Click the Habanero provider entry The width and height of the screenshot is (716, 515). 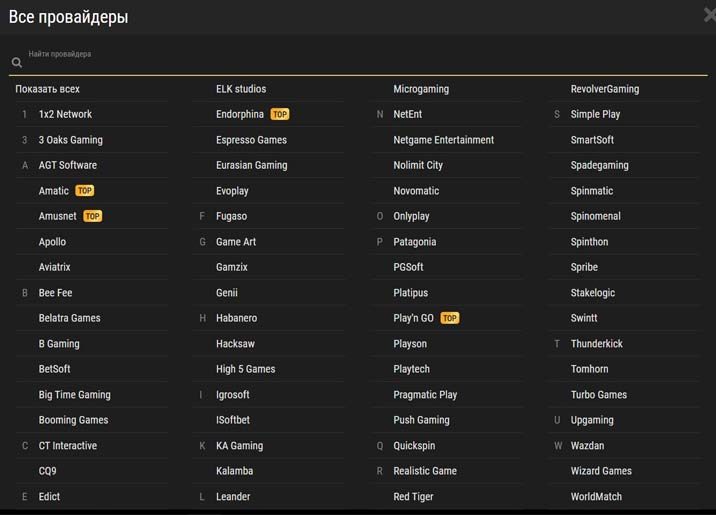click(x=236, y=318)
